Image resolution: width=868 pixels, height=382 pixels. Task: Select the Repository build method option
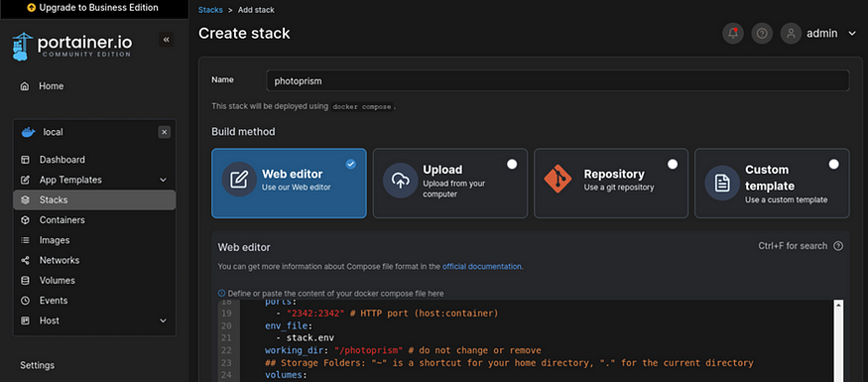coord(611,183)
